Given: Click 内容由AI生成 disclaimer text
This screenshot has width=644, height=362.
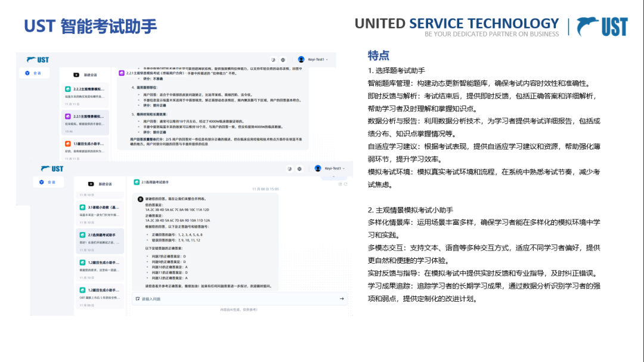Looking at the screenshot, I should pyautogui.click(x=239, y=310).
